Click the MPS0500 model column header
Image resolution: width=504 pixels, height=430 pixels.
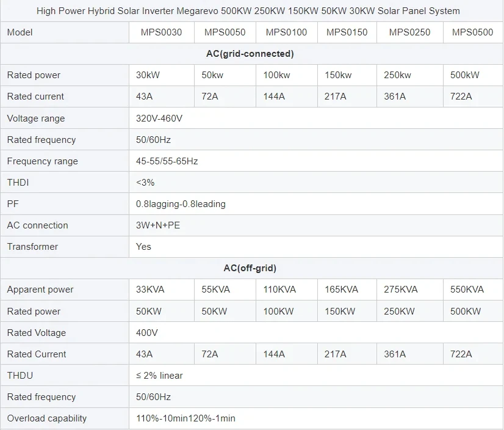point(473,32)
